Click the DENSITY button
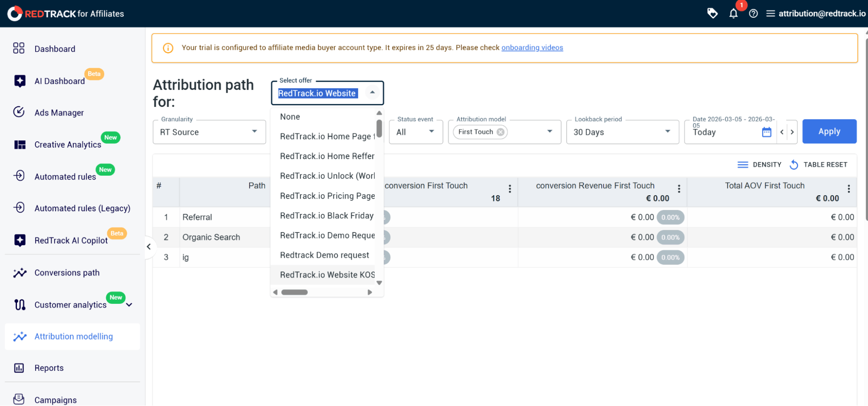 click(x=759, y=165)
